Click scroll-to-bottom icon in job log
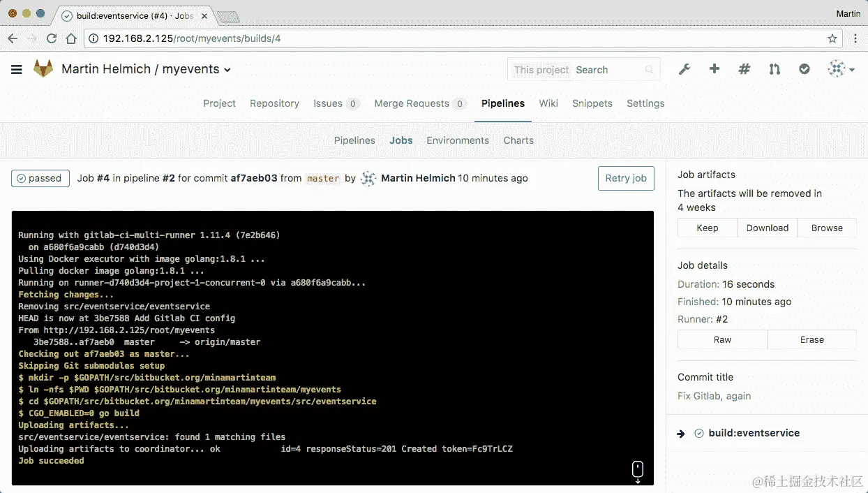 pyautogui.click(x=637, y=471)
